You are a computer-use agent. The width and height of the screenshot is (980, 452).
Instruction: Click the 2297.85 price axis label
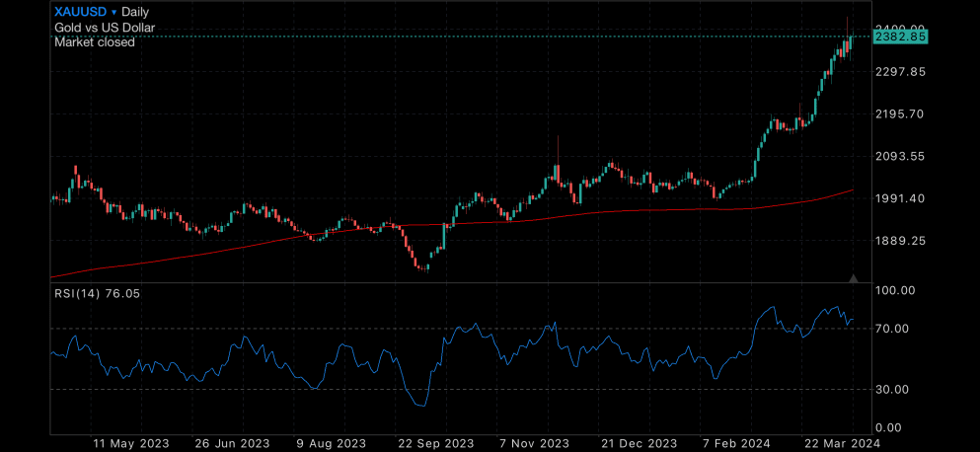click(901, 72)
